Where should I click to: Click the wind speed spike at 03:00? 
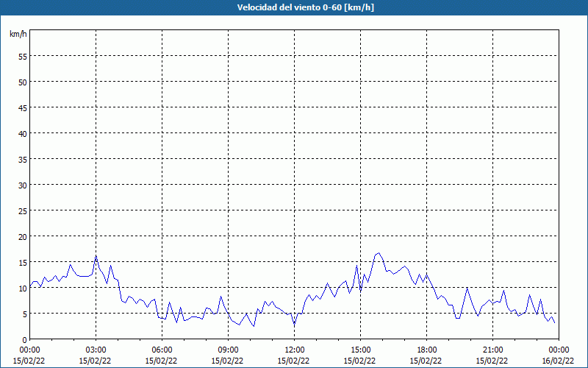(x=96, y=255)
